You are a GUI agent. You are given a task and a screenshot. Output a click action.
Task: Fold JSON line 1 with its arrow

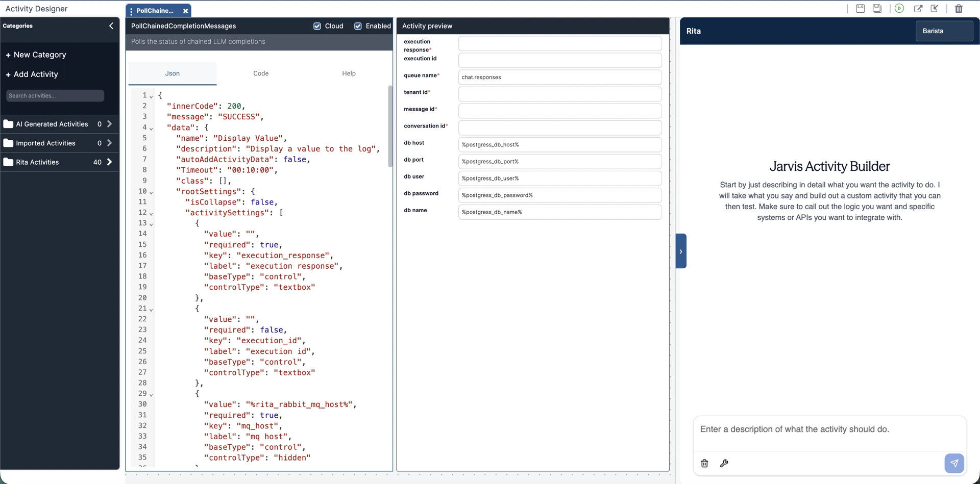[x=151, y=96]
